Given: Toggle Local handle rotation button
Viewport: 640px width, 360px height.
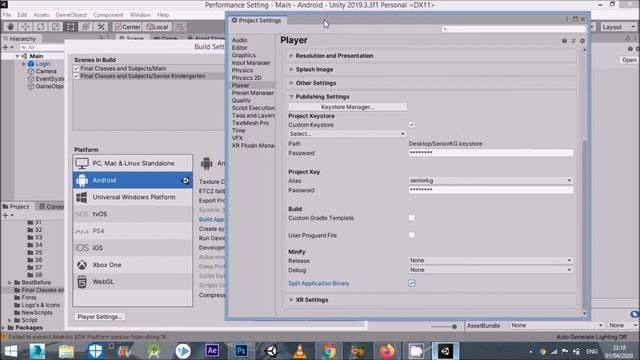Looking at the screenshot, I should click(157, 27).
